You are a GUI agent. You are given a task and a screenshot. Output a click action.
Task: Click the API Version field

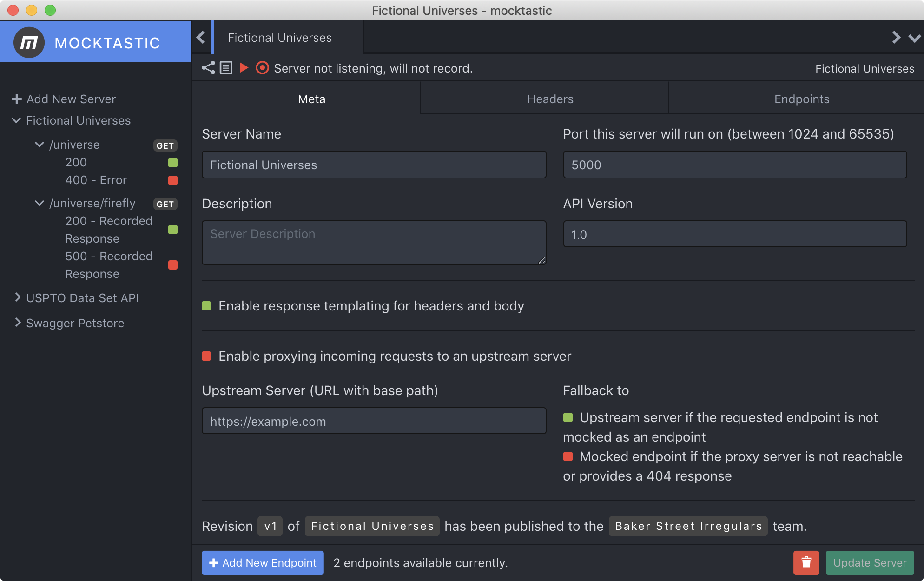[735, 234]
